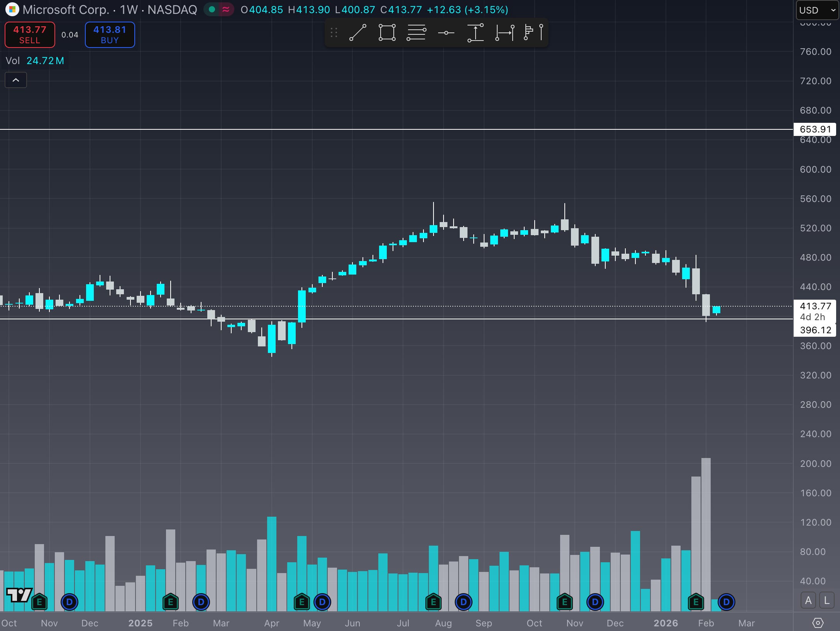Open the dividend marker between Nov and Dec 2025
This screenshot has height=631, width=840.
point(595,602)
